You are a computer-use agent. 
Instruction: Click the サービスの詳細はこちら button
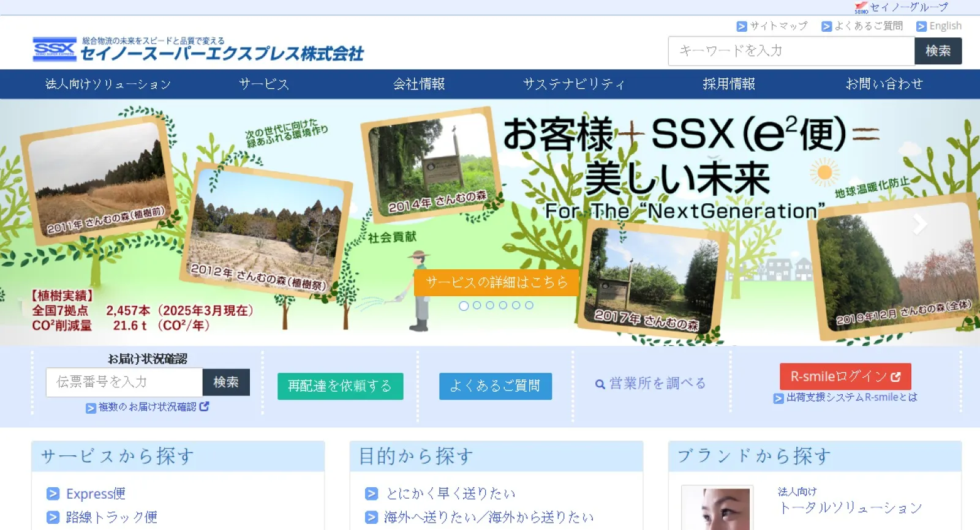click(x=497, y=282)
